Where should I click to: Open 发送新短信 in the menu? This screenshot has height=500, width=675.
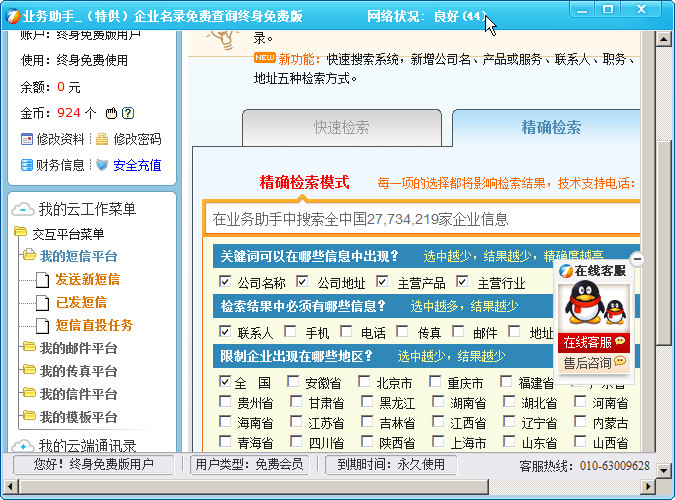tap(88, 280)
